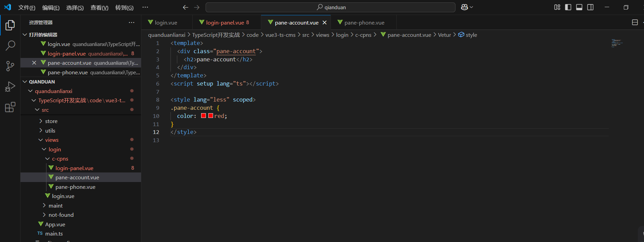Open the 编辑(E) menu
644x242 pixels.
[51, 7]
